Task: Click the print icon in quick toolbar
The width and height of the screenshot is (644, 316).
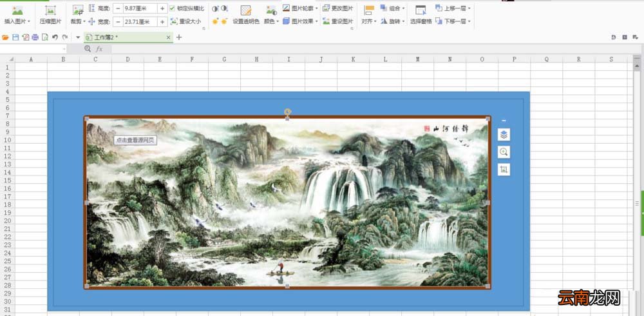Action: [35, 37]
